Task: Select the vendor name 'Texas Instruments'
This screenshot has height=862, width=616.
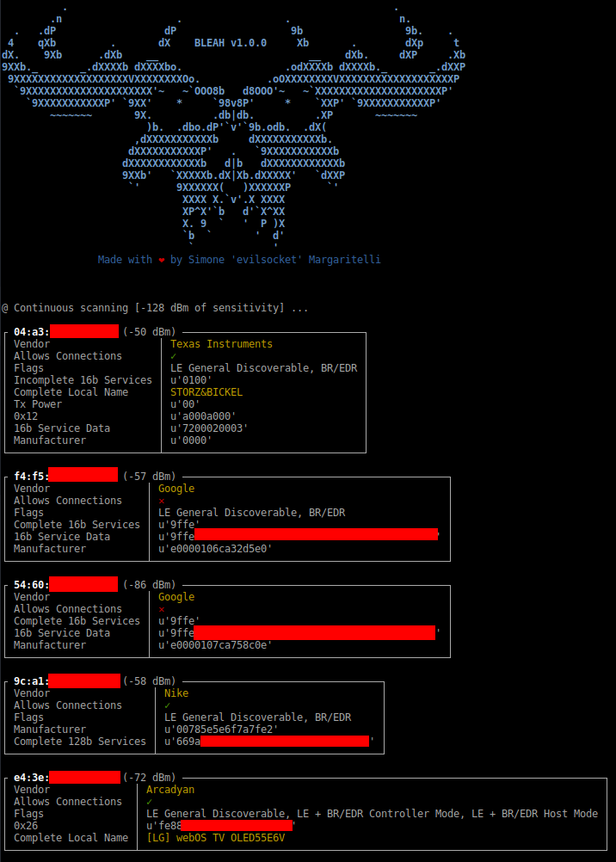Action: 222,344
